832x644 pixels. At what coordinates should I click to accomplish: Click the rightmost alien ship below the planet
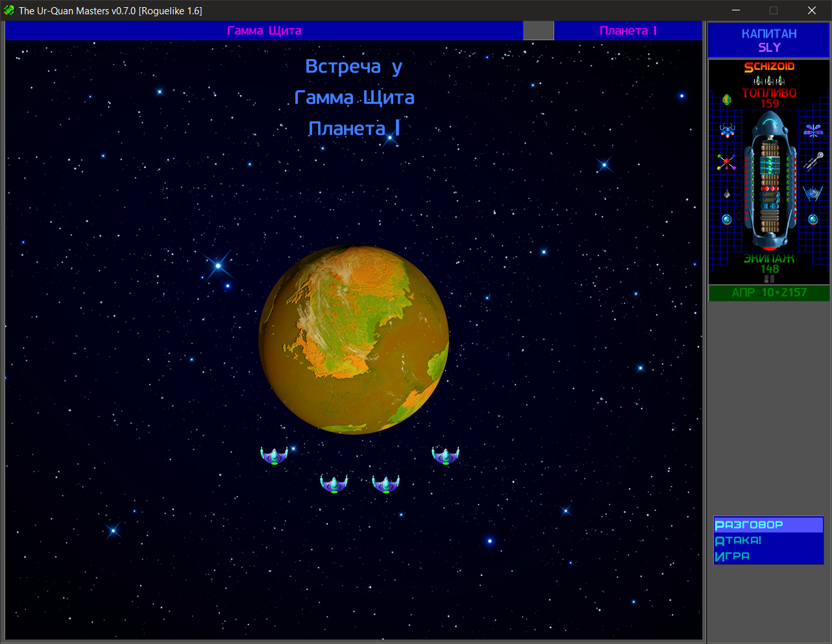click(445, 455)
